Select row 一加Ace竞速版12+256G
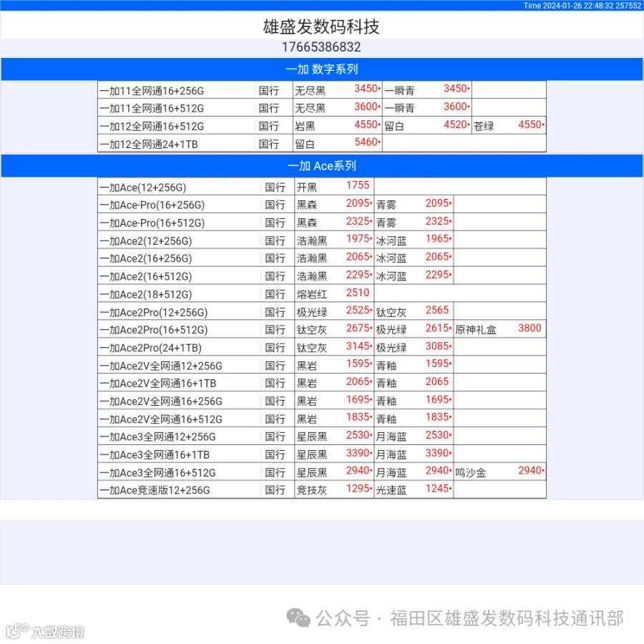This screenshot has height=644, width=644. pyautogui.click(x=322, y=489)
